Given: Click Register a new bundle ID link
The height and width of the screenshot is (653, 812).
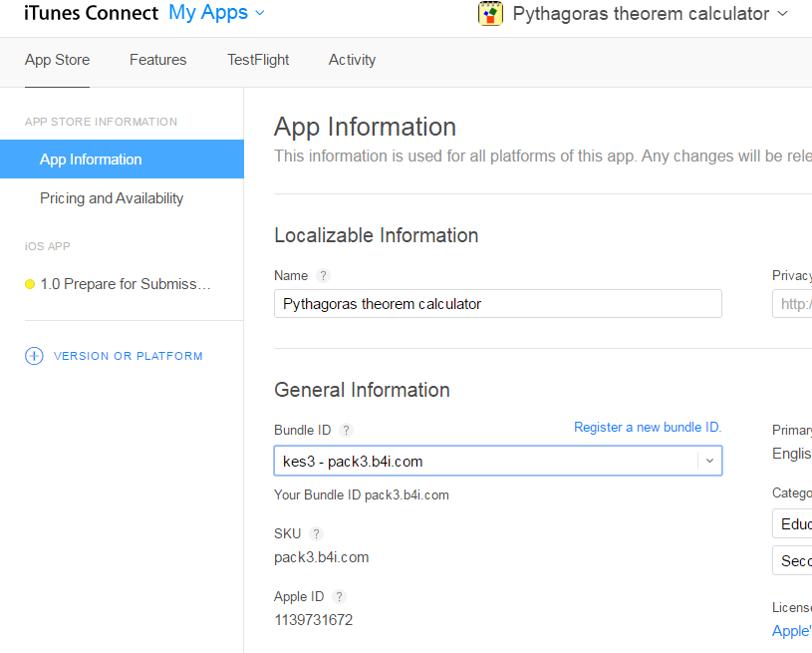Looking at the screenshot, I should [648, 427].
